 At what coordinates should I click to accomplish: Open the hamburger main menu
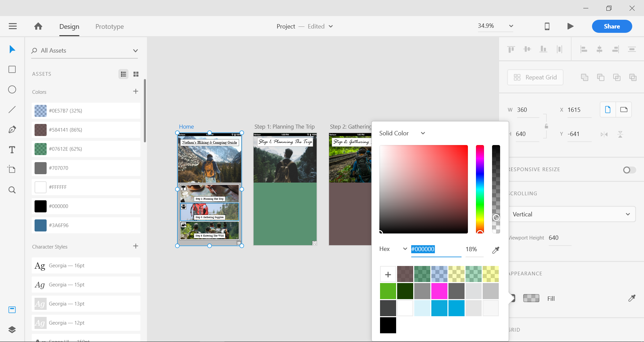(13, 26)
